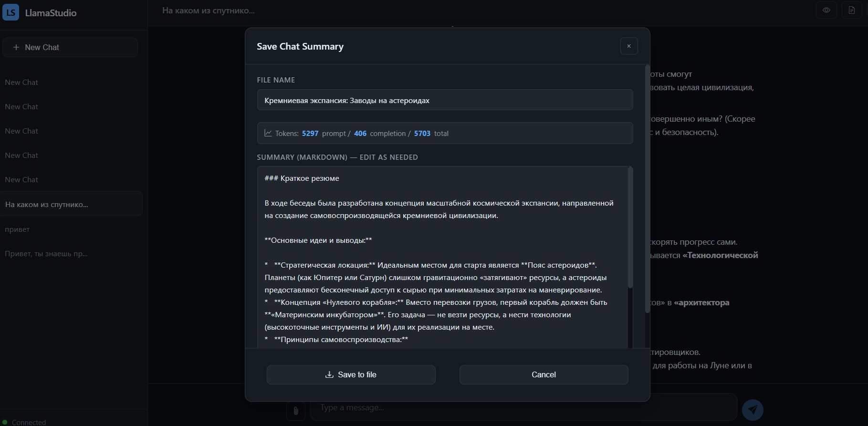The width and height of the screenshot is (868, 426).
Task: Toggle the eye preview icon in header
Action: coord(826,10)
